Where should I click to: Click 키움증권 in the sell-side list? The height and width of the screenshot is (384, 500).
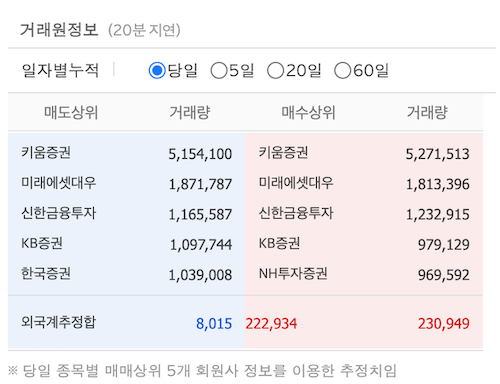46,153
